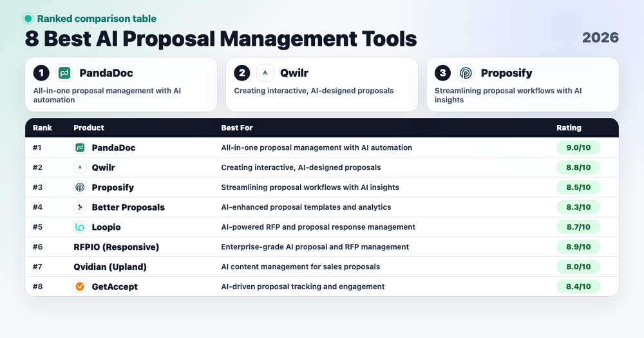The width and height of the screenshot is (644, 338).
Task: Click the 8.8/10 rating pill
Action: pos(578,167)
